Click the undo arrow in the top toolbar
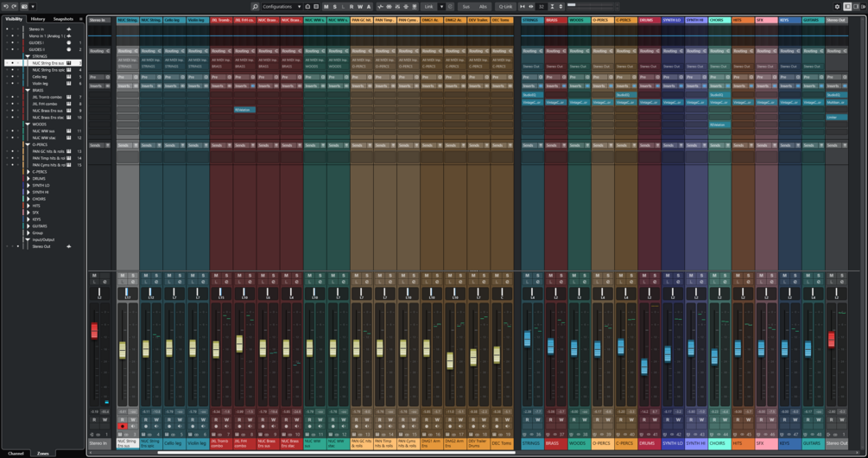 click(x=6, y=7)
